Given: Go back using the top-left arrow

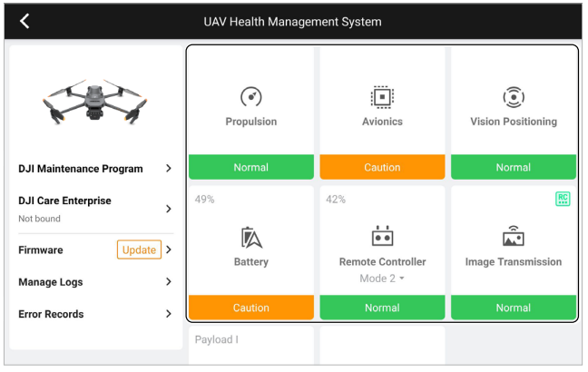Looking at the screenshot, I should 24,22.
